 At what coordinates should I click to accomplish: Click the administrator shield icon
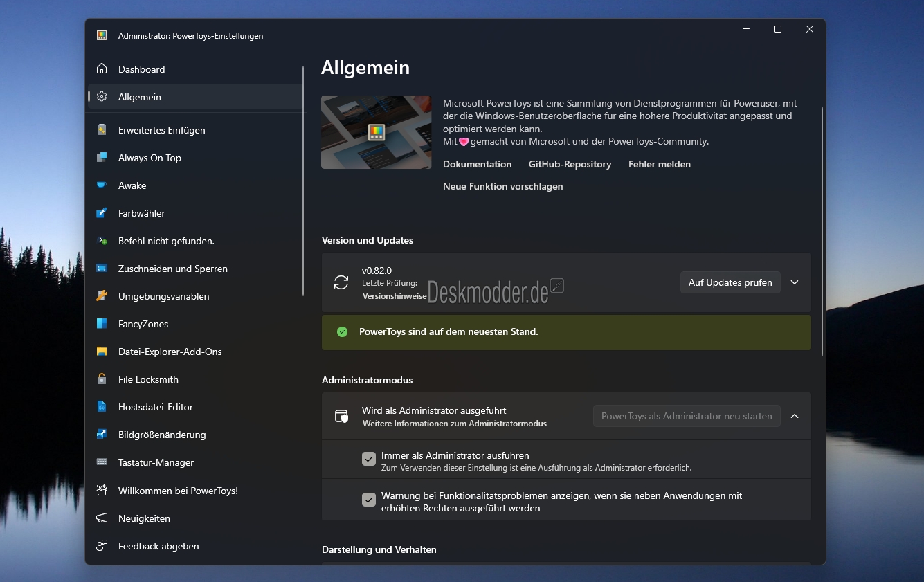pos(341,416)
